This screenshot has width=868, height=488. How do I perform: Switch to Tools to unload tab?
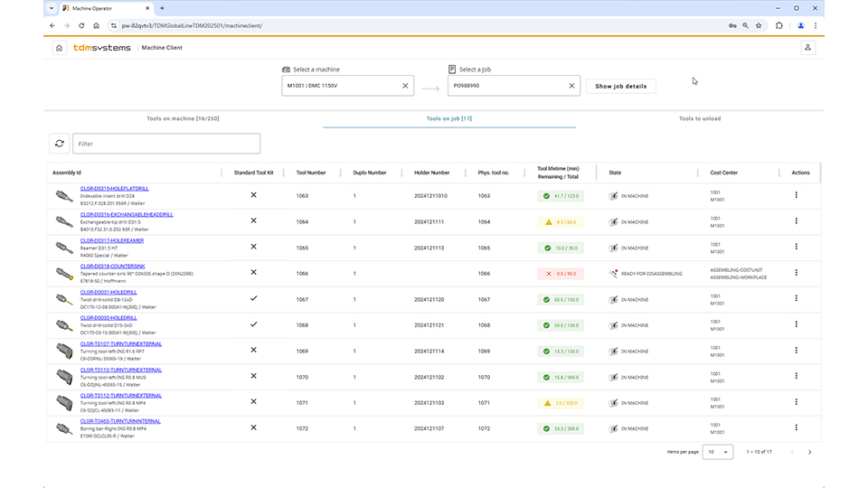[700, 118]
